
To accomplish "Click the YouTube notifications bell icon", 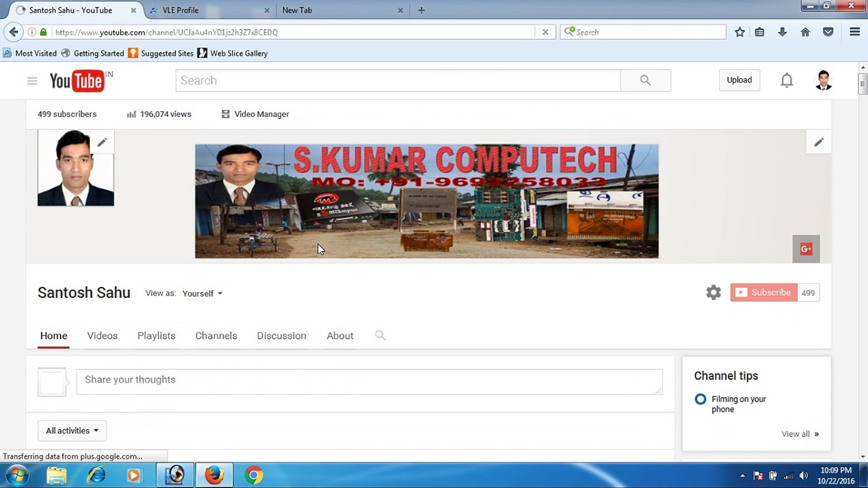I will tap(787, 80).
